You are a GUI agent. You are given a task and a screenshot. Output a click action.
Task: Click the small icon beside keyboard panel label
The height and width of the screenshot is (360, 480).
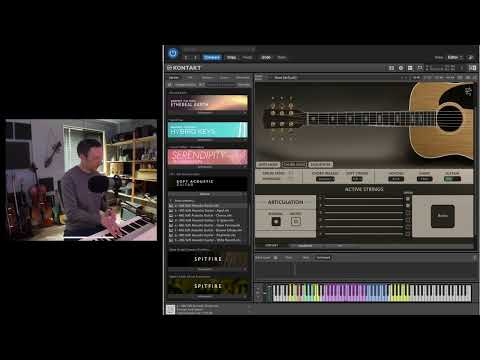point(276,258)
